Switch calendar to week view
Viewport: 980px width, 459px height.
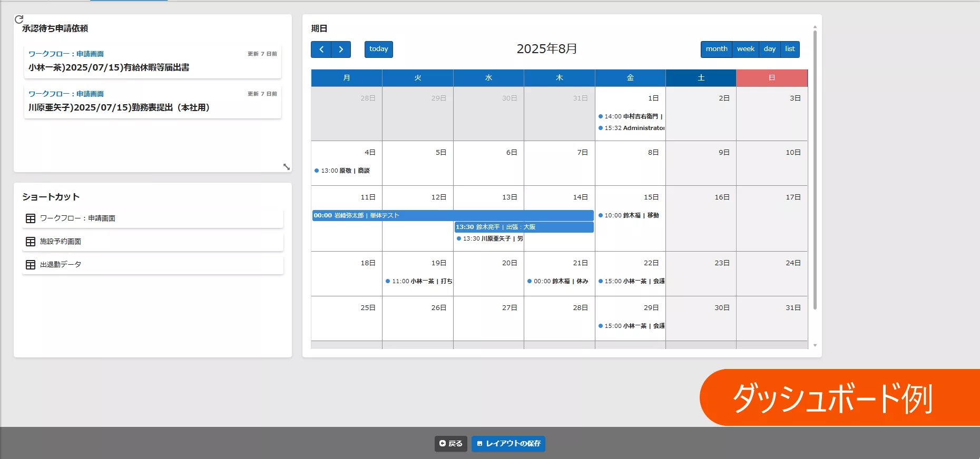coord(746,49)
